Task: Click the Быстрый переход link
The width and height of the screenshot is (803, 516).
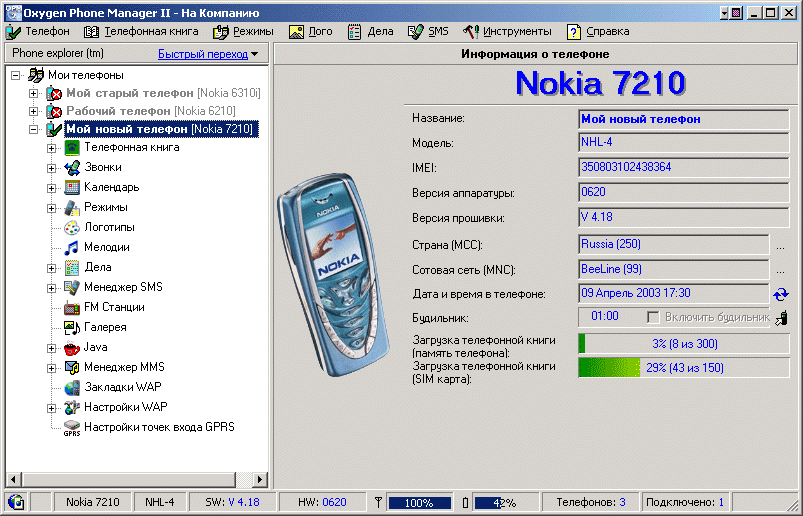Action: (203, 54)
